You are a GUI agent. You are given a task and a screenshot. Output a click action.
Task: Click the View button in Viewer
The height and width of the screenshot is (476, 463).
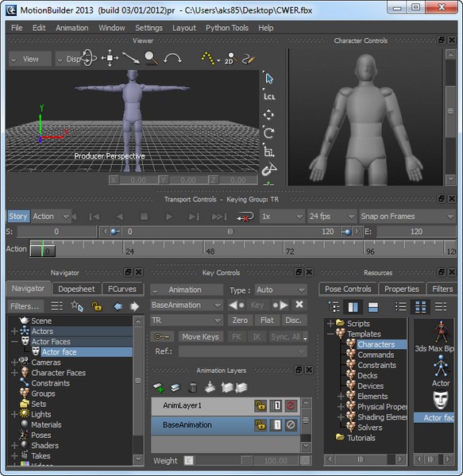pyautogui.click(x=29, y=59)
